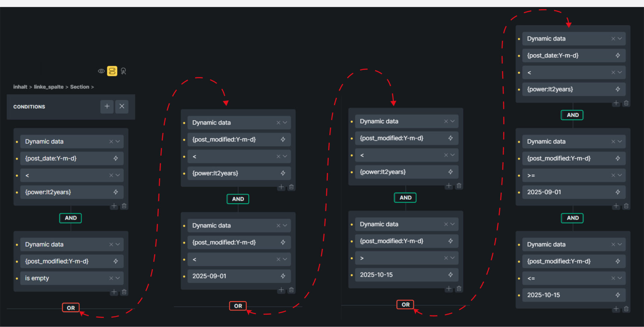The image size is (644, 327).
Task: Delete the condition containing 'is empty'
Action: click(124, 292)
